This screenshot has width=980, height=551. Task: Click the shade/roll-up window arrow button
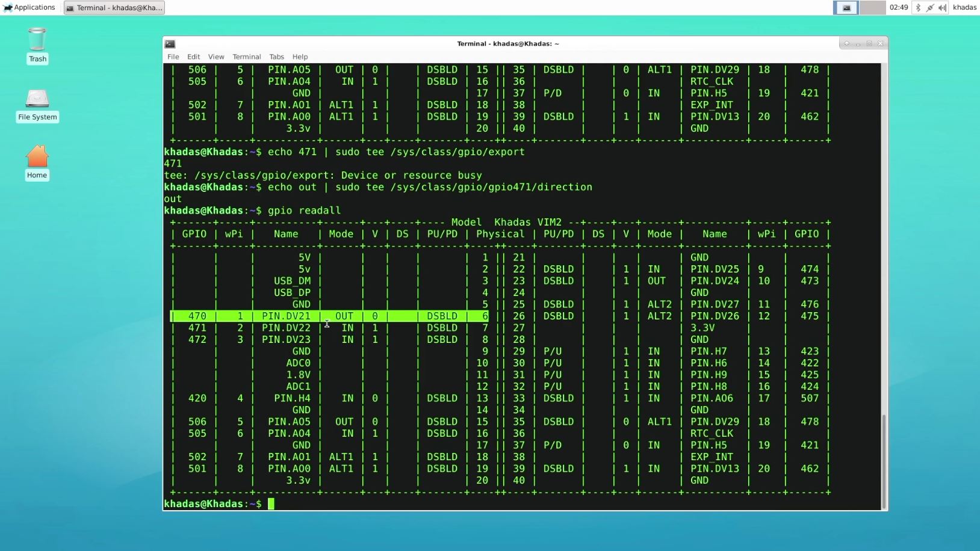tap(846, 43)
